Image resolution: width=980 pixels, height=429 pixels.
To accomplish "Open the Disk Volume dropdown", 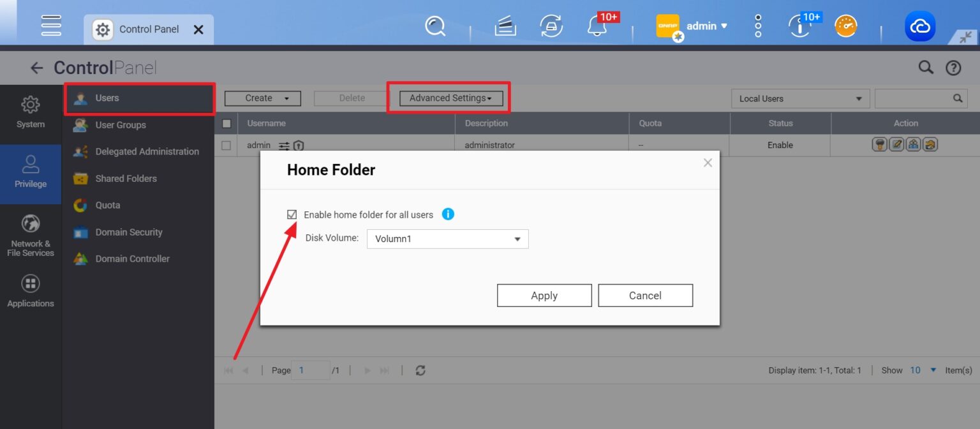I will [x=447, y=238].
